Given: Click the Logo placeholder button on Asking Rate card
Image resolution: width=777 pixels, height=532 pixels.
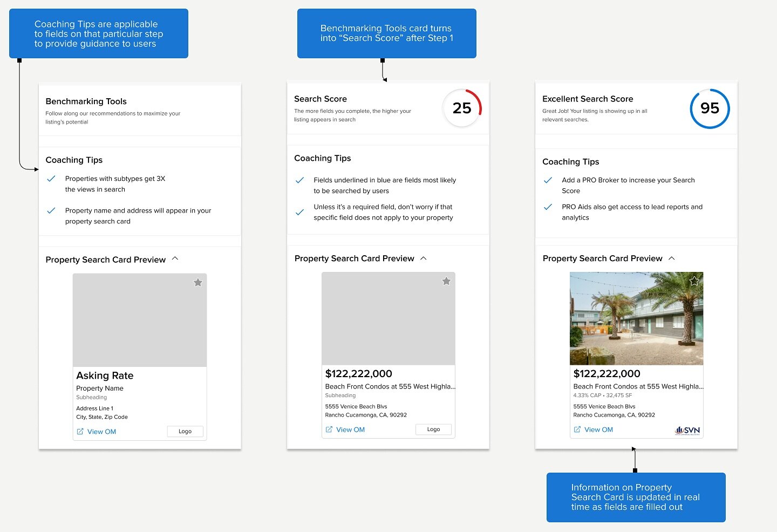Looking at the screenshot, I should pyautogui.click(x=185, y=431).
